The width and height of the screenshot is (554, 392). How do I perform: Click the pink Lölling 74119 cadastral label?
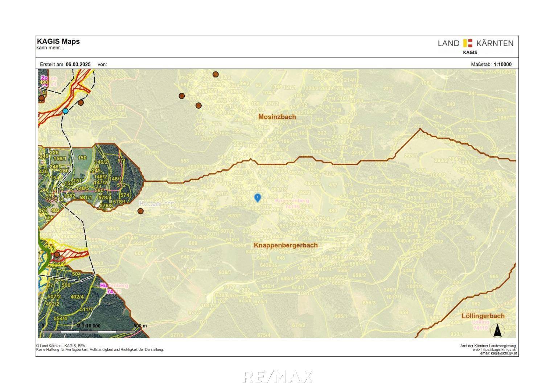[481, 325]
